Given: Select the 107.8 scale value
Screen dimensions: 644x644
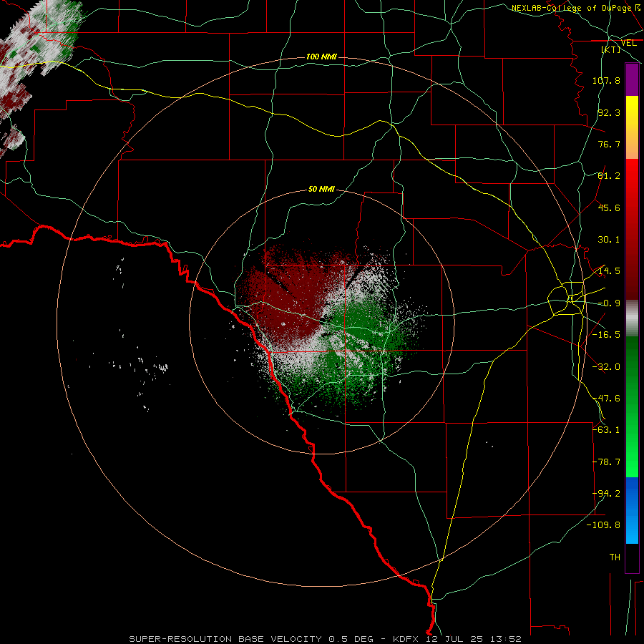Looking at the screenshot, I should pyautogui.click(x=606, y=80).
